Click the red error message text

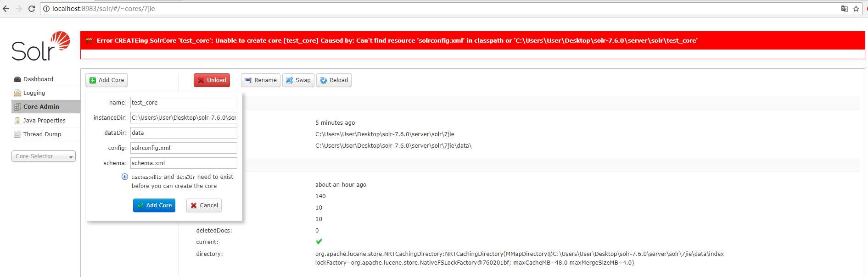[x=397, y=40]
